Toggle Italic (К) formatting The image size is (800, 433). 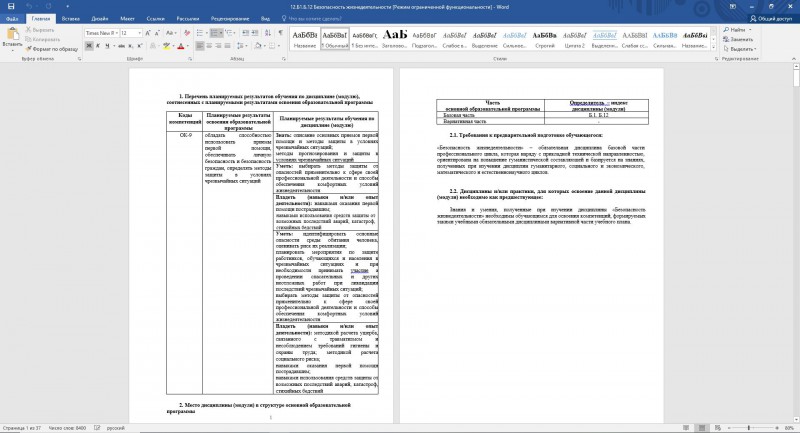(x=98, y=46)
